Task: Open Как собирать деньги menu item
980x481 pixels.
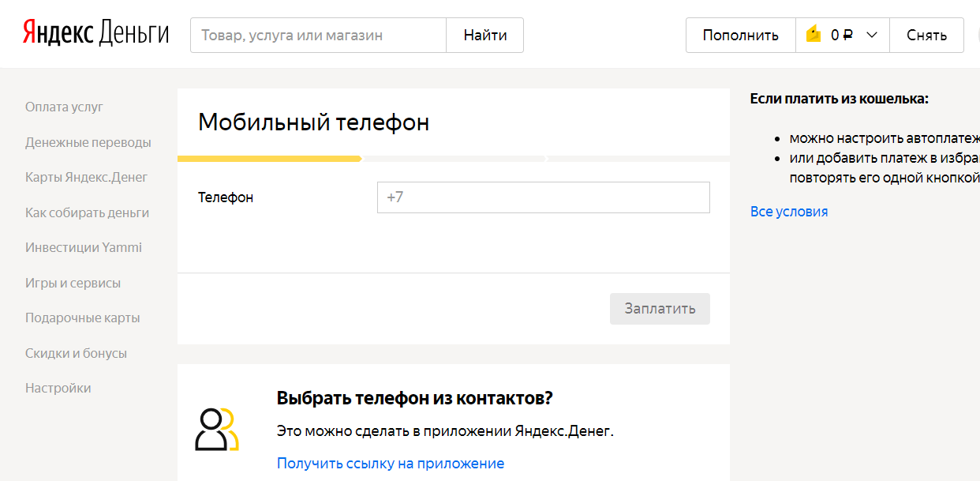Action: pos(87,212)
